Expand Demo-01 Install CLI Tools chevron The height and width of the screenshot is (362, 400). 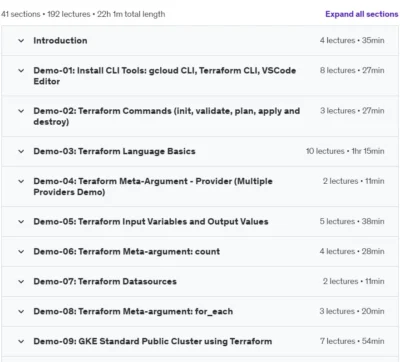pos(21,71)
